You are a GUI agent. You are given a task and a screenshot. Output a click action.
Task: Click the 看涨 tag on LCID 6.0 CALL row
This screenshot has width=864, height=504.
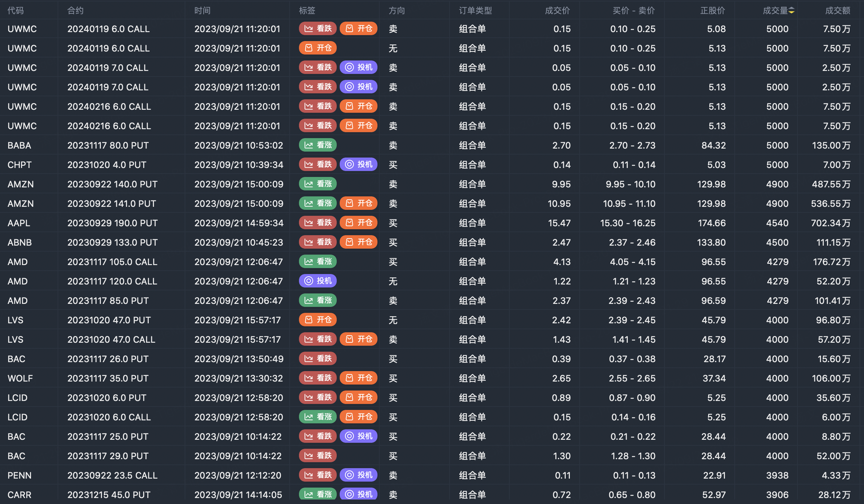[318, 417]
